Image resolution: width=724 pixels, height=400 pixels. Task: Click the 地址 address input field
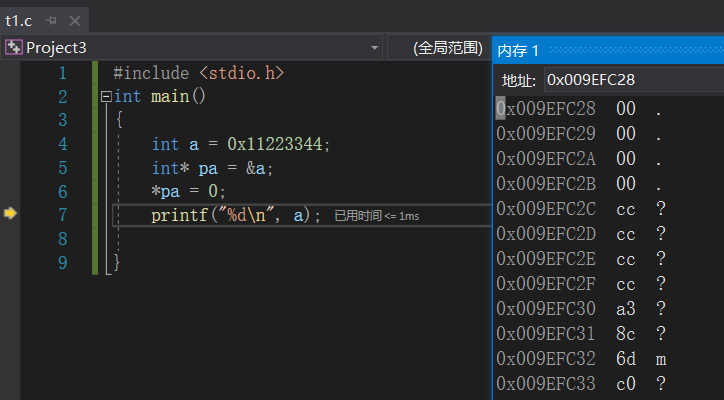coord(632,80)
